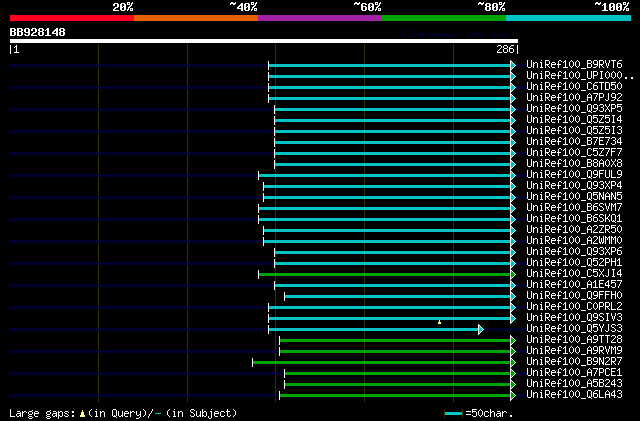Click the yellow query gap marker under Q9SIV3
The width and height of the screenshot is (640, 421).
pyautogui.click(x=440, y=322)
